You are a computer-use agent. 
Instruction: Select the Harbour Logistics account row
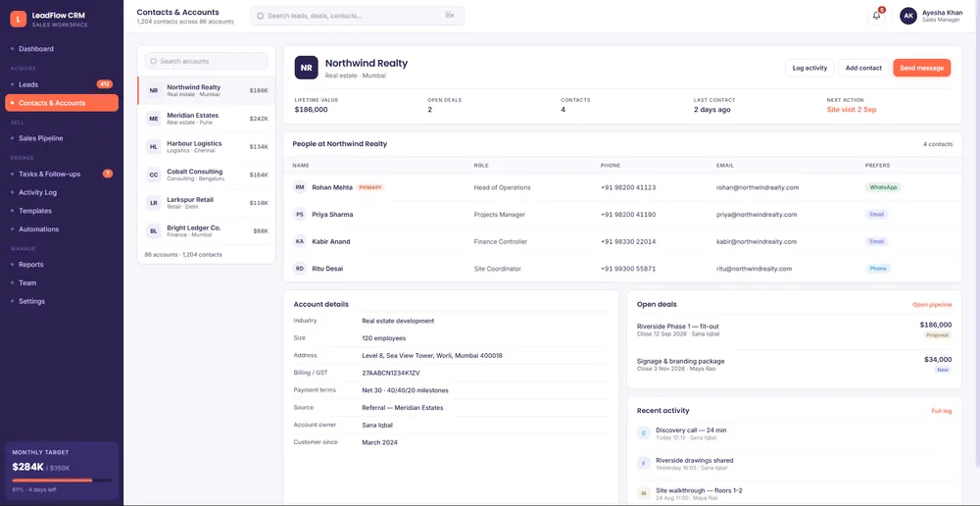[206, 146]
